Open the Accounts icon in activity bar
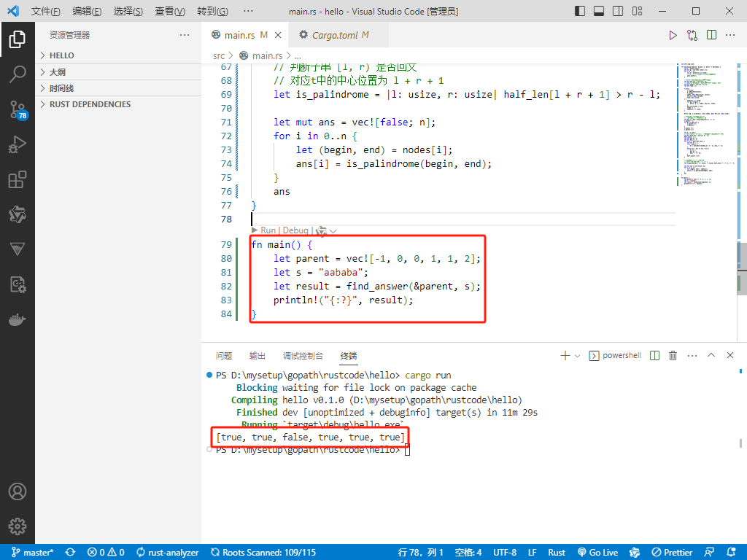The height and width of the screenshot is (560, 747). click(x=18, y=491)
